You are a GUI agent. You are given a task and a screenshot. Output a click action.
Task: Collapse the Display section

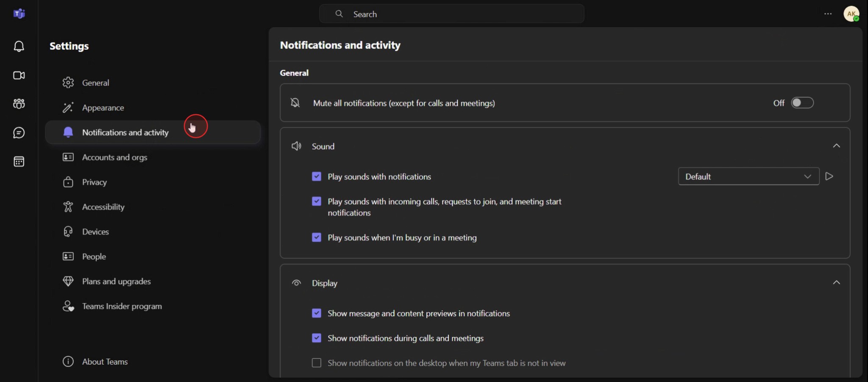pos(837,282)
